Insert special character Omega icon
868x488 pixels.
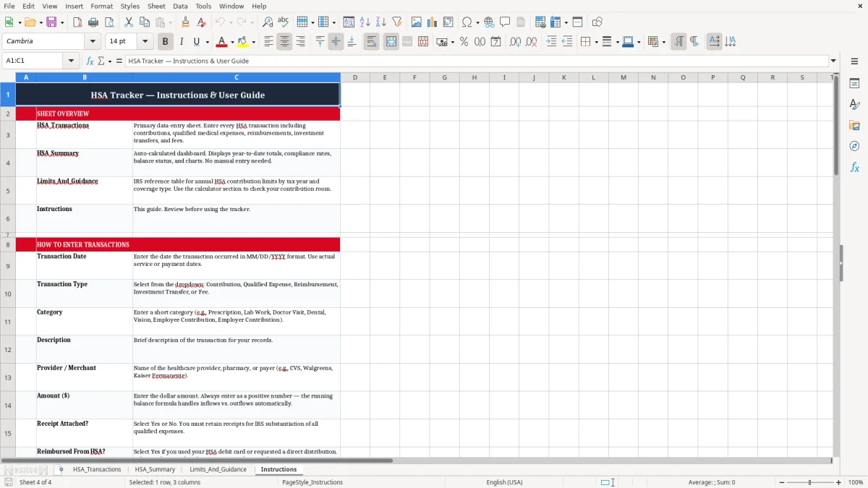[467, 22]
